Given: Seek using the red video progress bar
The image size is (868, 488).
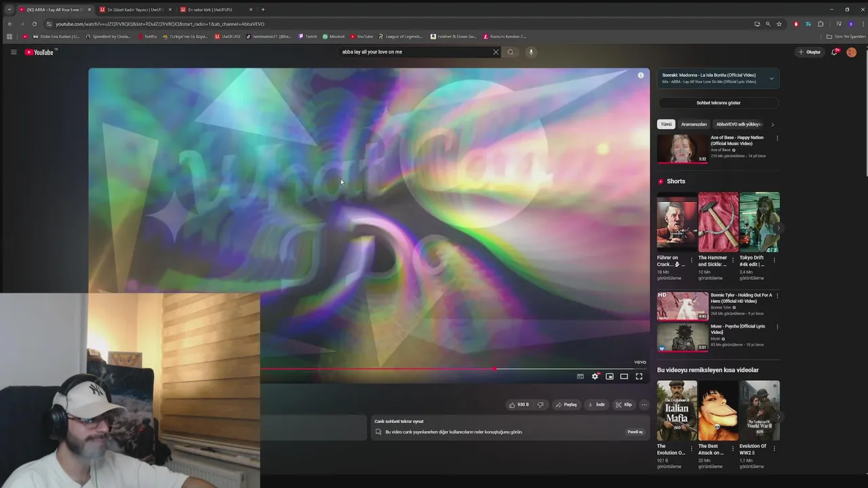Looking at the screenshot, I should coord(378,369).
